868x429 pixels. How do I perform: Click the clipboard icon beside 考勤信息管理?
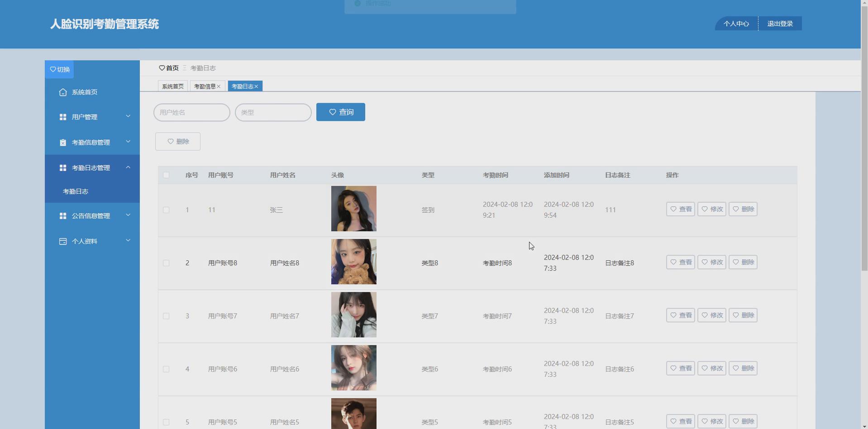[x=63, y=143]
